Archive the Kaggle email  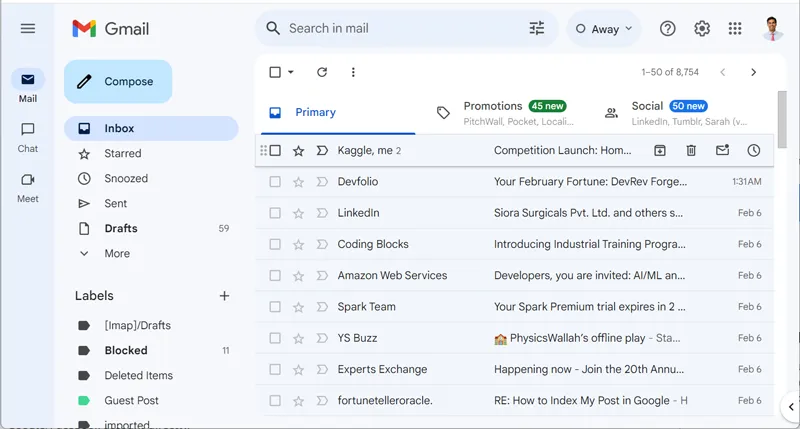point(660,150)
